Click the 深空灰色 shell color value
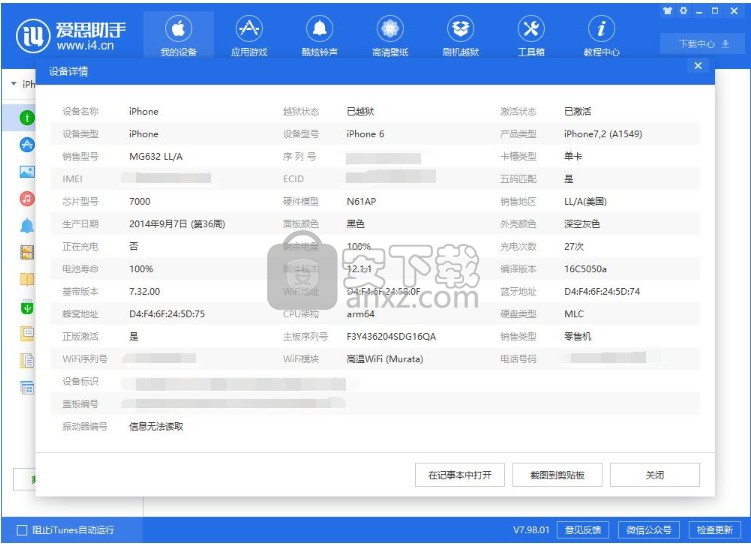 [x=582, y=224]
